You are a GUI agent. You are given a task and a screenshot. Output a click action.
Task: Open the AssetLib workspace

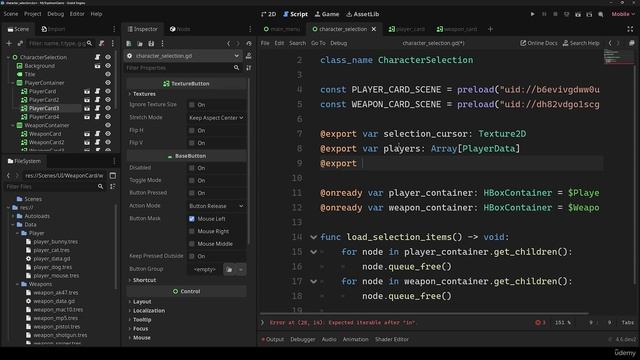[x=362, y=14]
